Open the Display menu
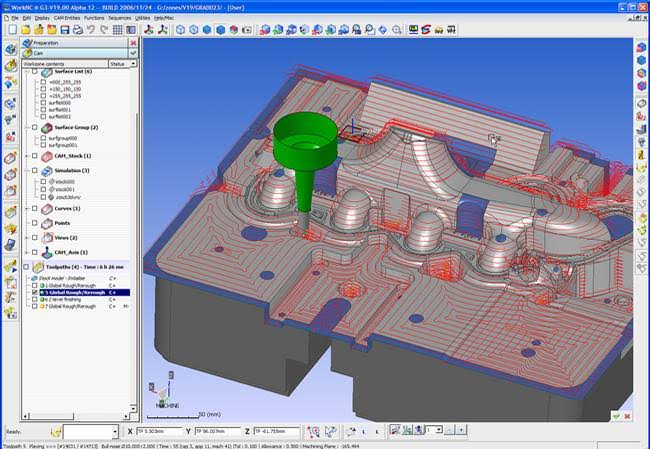 pos(42,18)
